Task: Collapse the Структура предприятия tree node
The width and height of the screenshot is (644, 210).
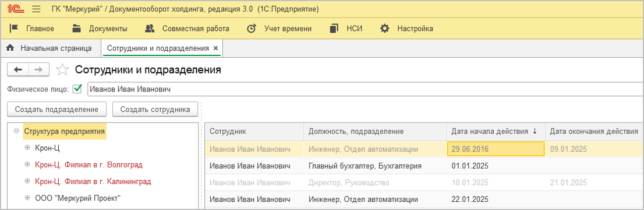Action: pyautogui.click(x=16, y=131)
